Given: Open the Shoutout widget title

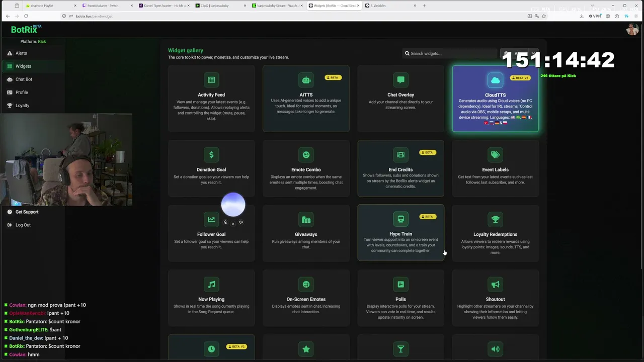Looking at the screenshot, I should pos(495,299).
